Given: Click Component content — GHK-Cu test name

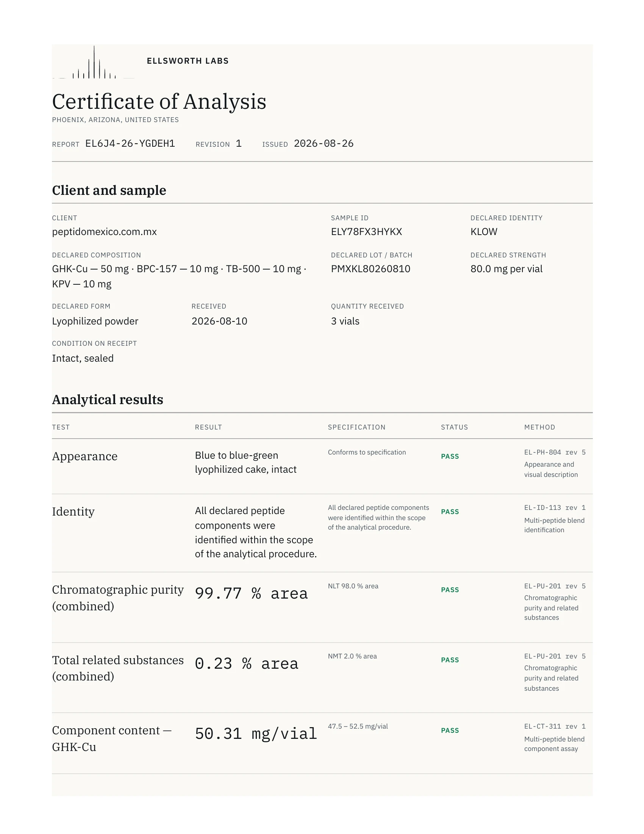Looking at the screenshot, I should (112, 738).
